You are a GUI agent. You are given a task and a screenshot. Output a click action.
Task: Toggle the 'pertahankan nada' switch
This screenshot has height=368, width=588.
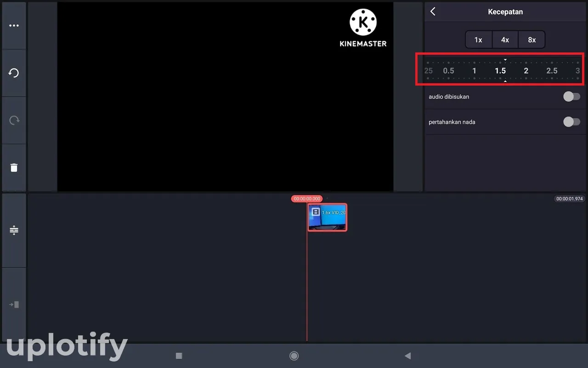(571, 122)
